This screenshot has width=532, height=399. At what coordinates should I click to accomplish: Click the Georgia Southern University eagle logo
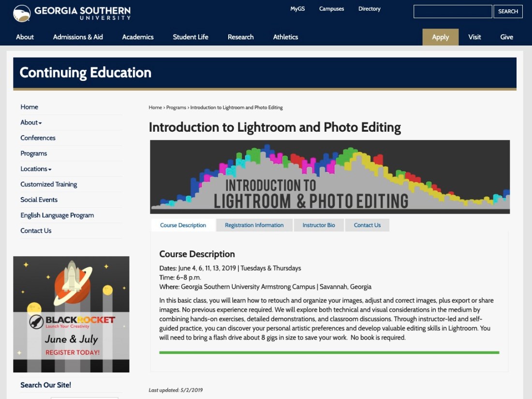tap(22, 13)
